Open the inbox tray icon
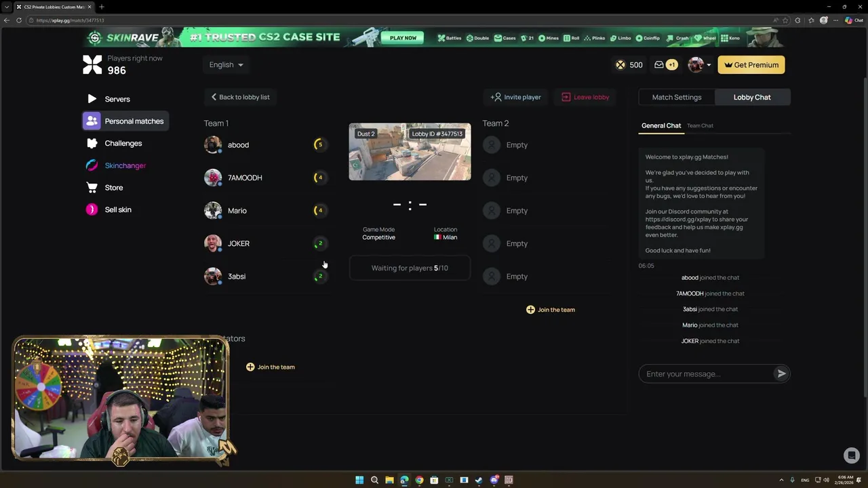 click(658, 65)
